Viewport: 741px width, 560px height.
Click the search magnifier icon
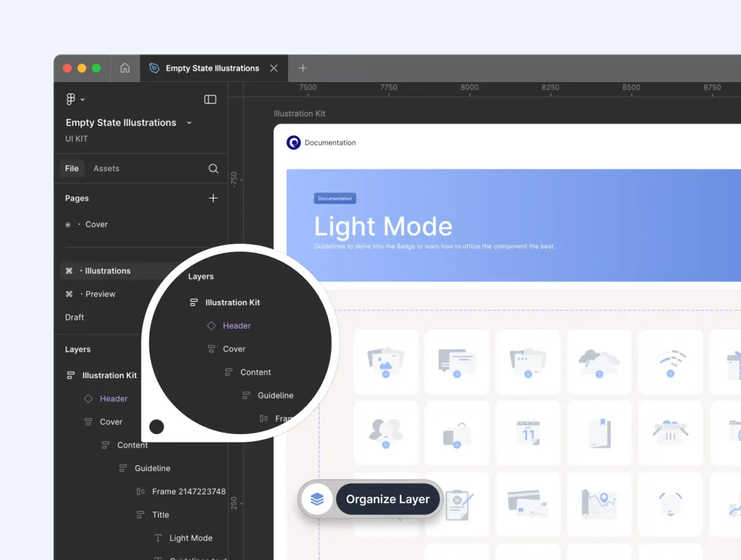(213, 169)
